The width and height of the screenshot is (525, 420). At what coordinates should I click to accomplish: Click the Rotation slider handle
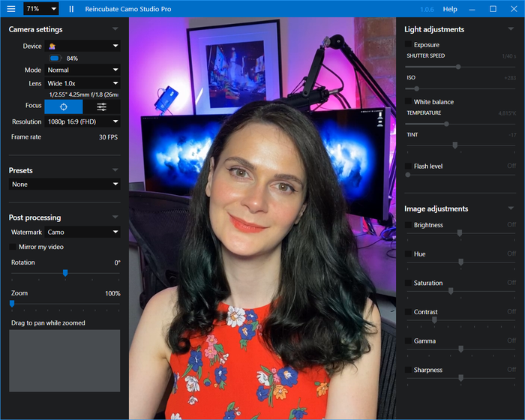65,273
